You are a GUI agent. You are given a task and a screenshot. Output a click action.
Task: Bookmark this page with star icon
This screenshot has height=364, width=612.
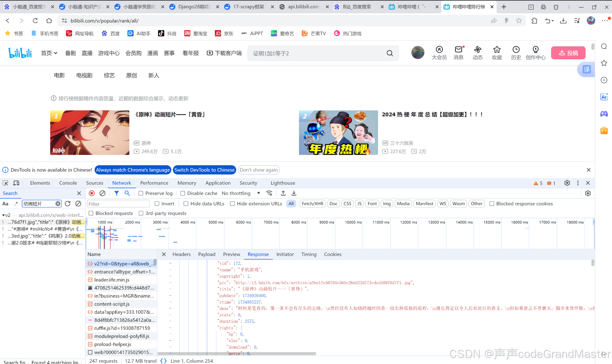click(x=519, y=21)
